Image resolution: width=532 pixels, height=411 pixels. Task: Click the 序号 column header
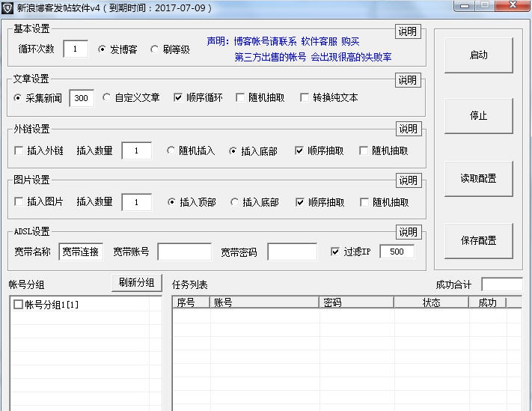[x=192, y=302]
